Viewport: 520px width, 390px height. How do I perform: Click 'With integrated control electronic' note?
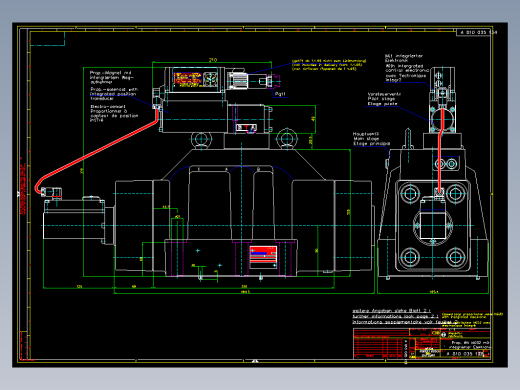(x=407, y=68)
